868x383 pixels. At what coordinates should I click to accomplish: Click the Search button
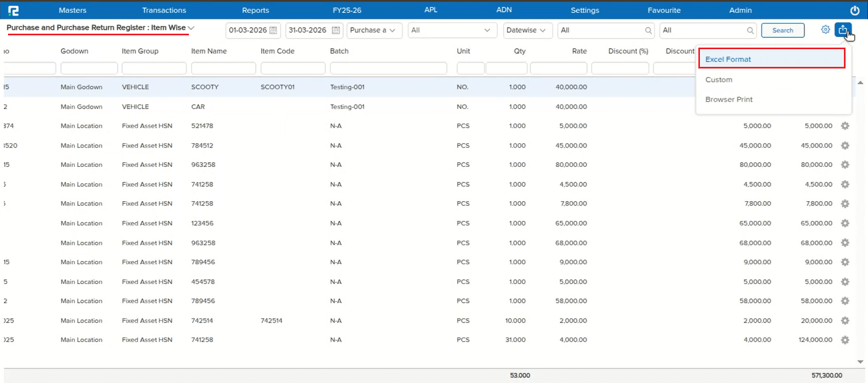pos(783,30)
